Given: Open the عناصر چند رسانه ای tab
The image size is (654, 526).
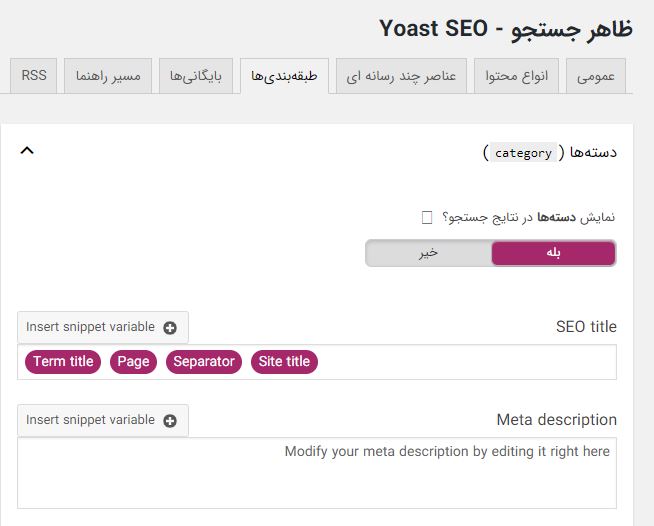Looking at the screenshot, I should pyautogui.click(x=401, y=76).
